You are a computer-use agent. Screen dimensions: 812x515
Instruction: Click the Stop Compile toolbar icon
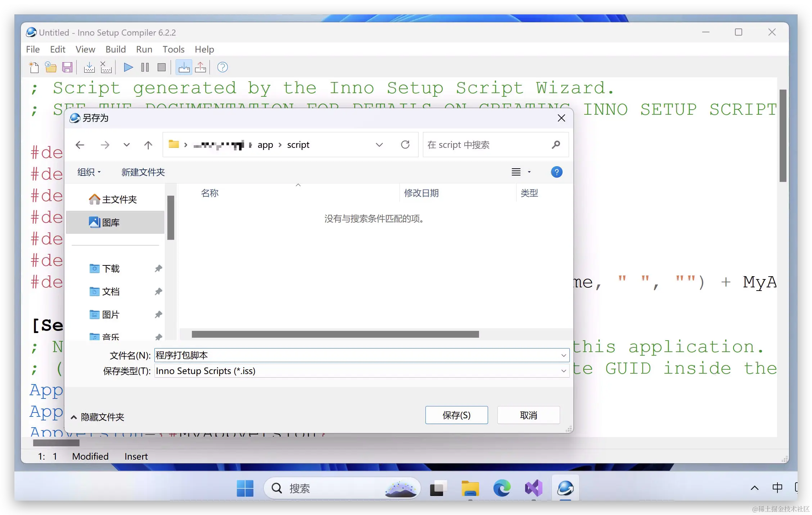pos(106,67)
